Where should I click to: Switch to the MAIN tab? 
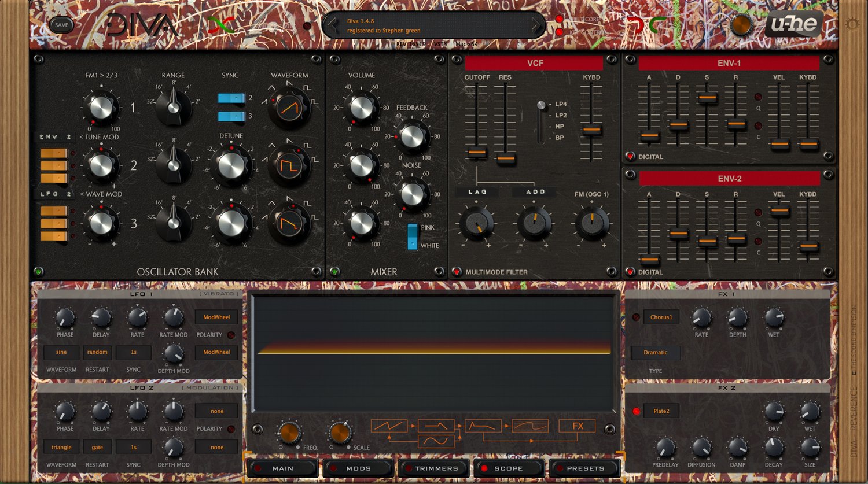(x=282, y=468)
